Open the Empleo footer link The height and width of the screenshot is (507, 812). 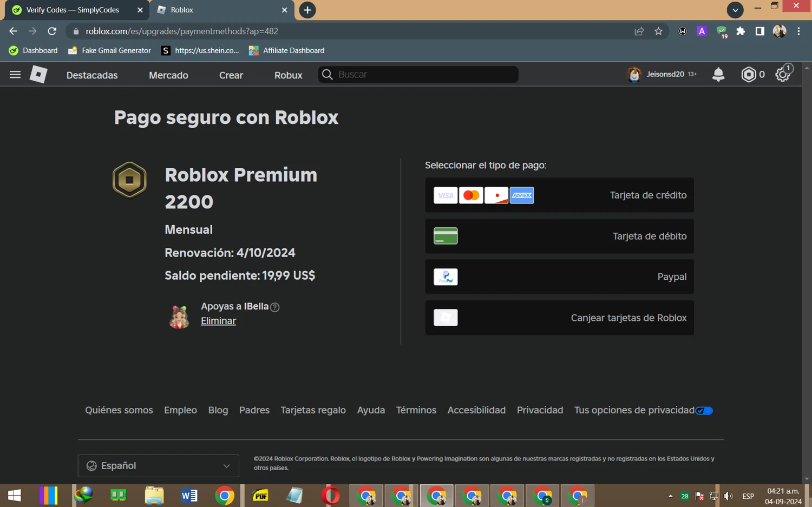click(180, 410)
